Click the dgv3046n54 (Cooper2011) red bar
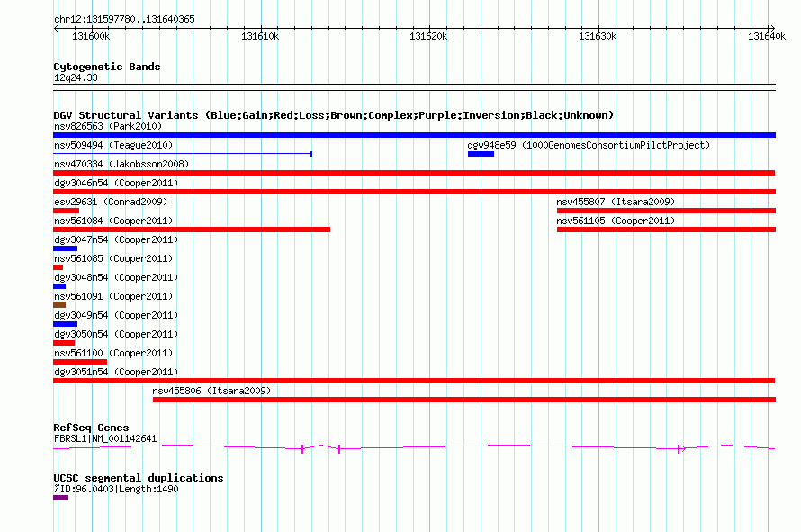Image resolution: width=801 pixels, height=532 pixels. (x=414, y=192)
